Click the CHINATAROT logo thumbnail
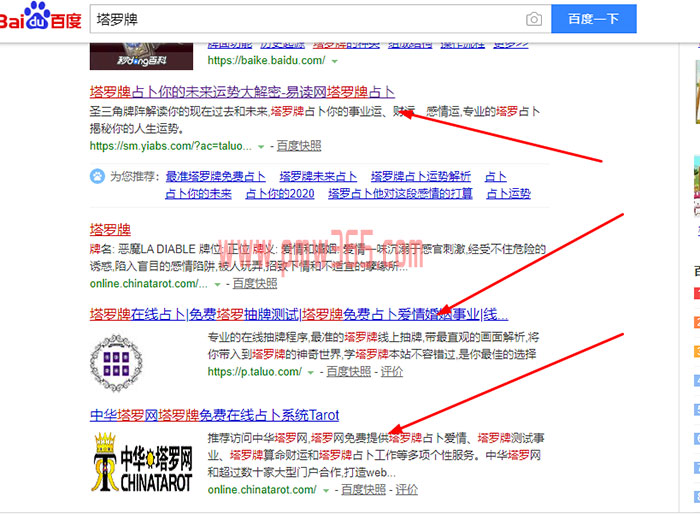Image resolution: width=700 pixels, height=514 pixels. (142, 462)
